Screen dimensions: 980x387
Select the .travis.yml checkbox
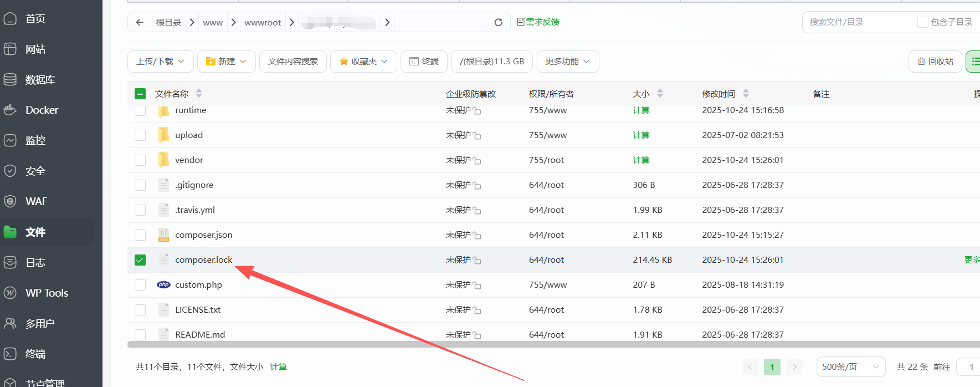pyautogui.click(x=140, y=210)
